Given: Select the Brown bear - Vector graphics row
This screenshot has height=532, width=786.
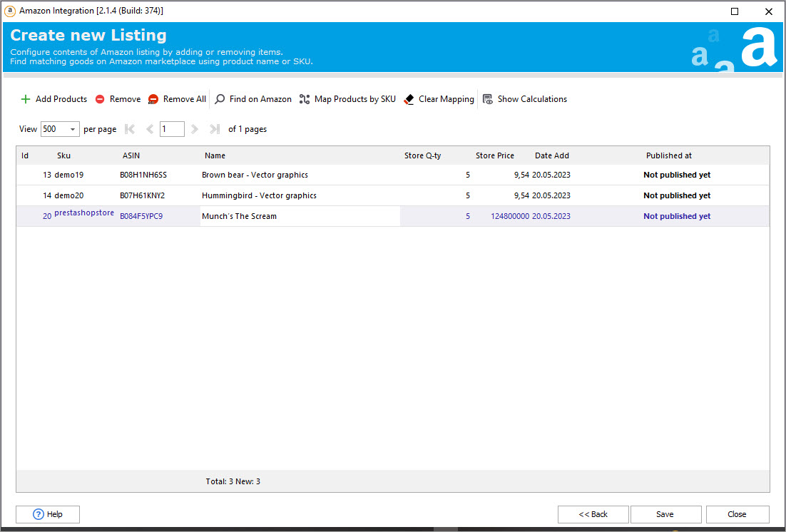Looking at the screenshot, I should pyautogui.click(x=255, y=175).
